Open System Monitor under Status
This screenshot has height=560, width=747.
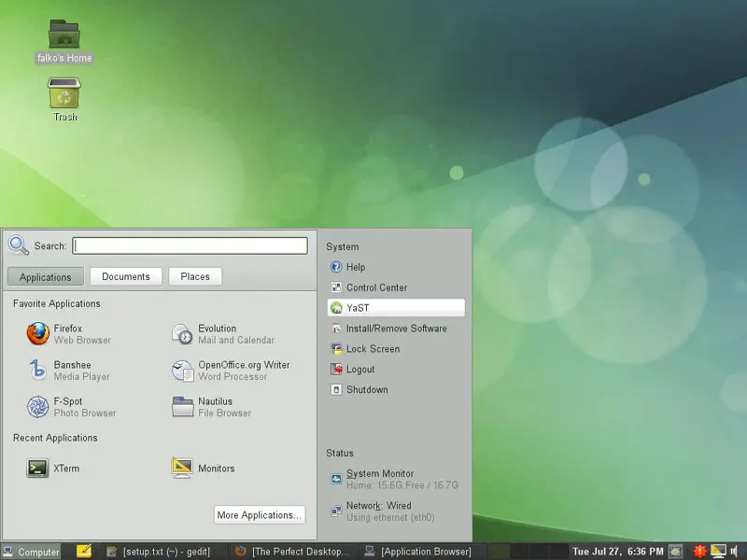[394, 479]
